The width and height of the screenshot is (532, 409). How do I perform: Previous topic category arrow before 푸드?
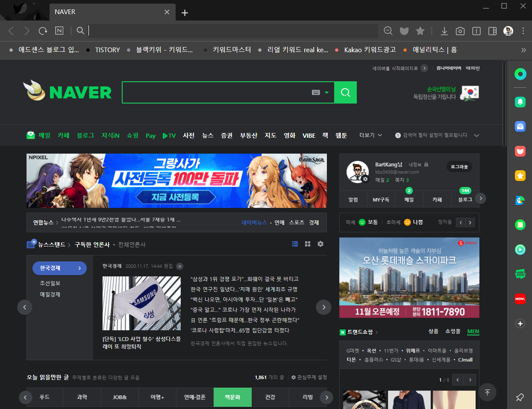(x=25, y=397)
